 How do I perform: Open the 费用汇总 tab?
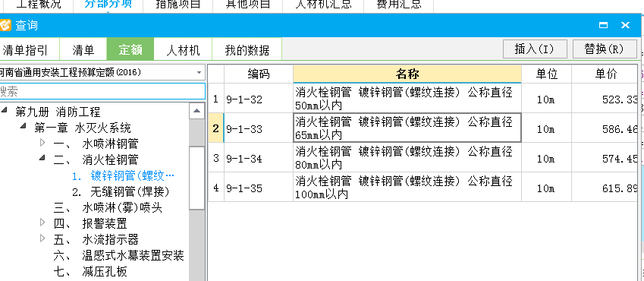(x=399, y=5)
